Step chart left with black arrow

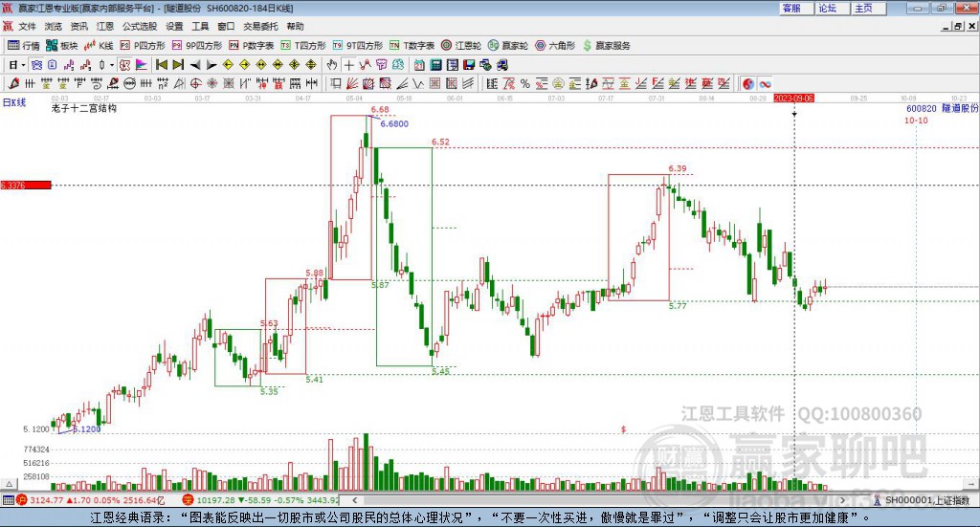195,65
